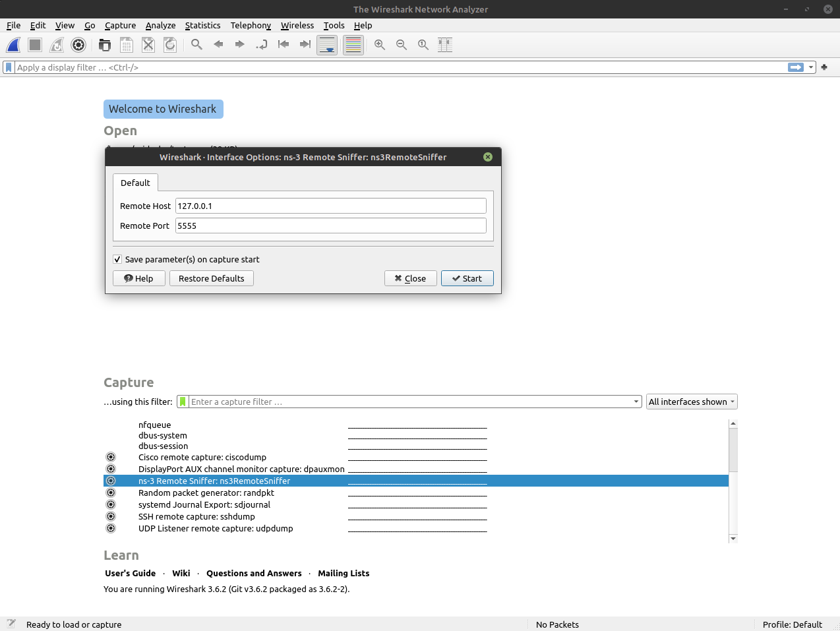Open the Wireless menu

(x=297, y=25)
